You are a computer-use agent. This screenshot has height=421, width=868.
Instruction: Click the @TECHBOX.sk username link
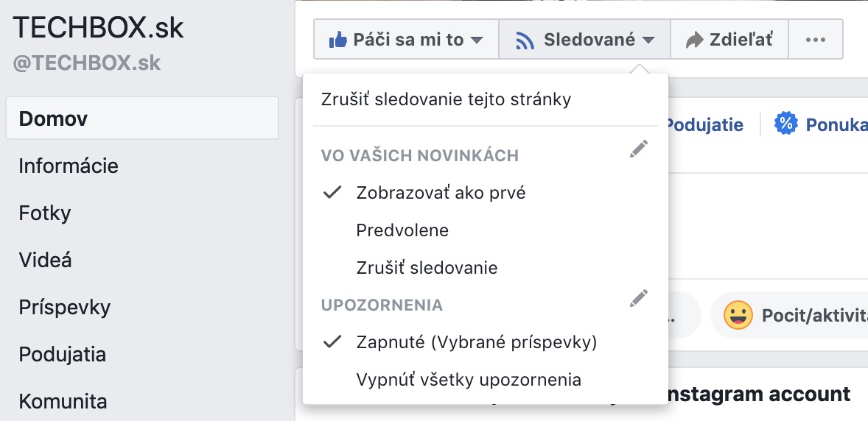(86, 63)
